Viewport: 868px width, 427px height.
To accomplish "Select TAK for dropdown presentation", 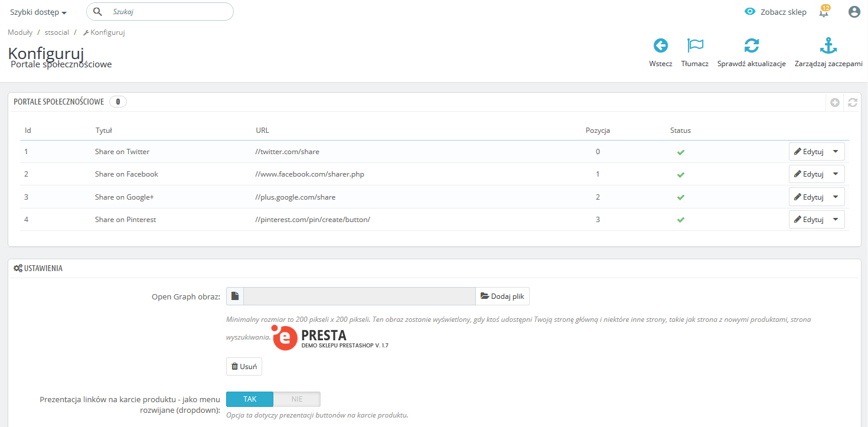I will [250, 399].
